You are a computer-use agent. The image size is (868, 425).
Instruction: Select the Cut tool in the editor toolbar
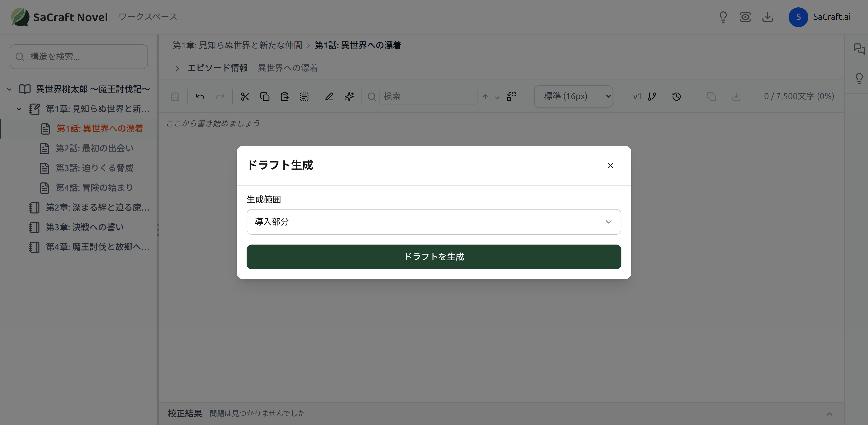pos(245,96)
